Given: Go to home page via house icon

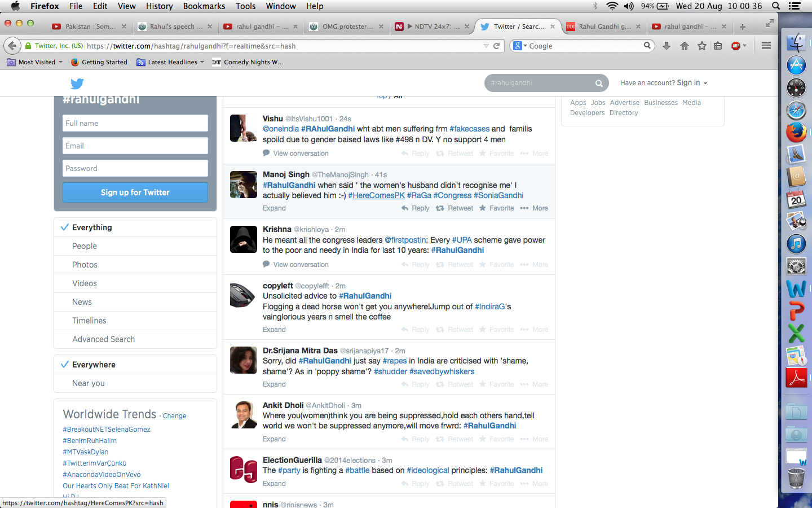Looking at the screenshot, I should 685,46.
